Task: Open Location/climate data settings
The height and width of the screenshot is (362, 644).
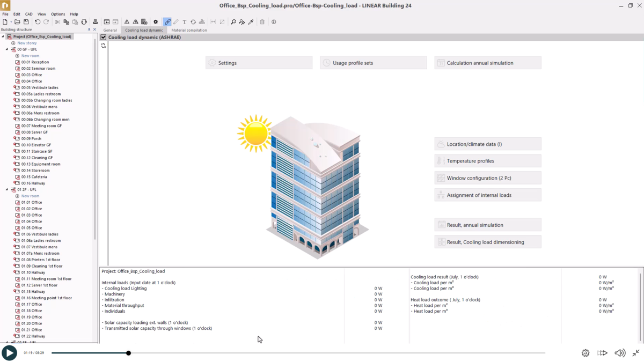Action: point(487,144)
